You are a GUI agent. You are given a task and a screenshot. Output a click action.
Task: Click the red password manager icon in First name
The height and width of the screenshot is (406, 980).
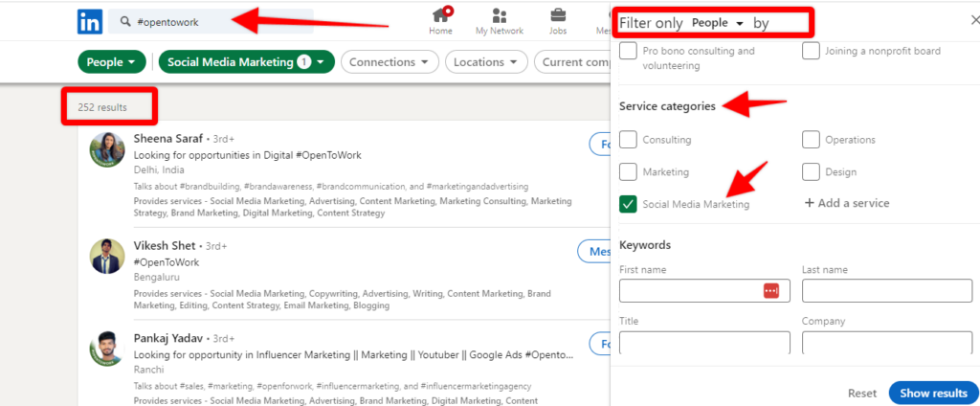[771, 291]
